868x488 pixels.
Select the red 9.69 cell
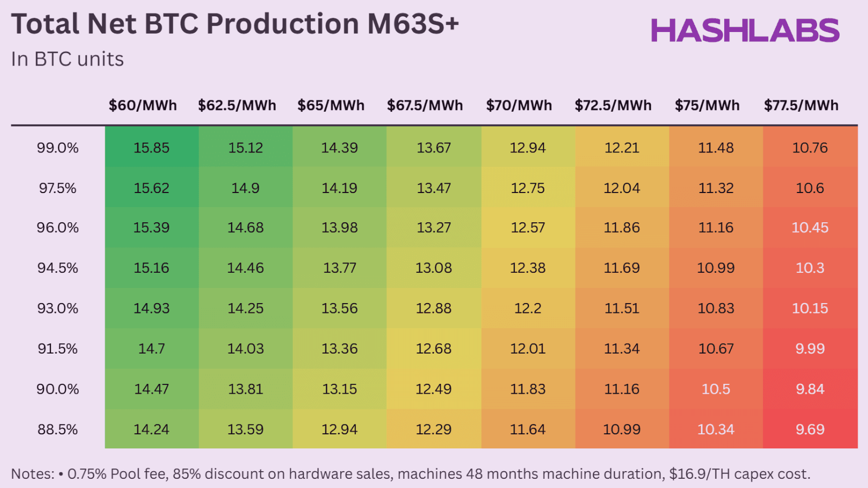(x=810, y=429)
